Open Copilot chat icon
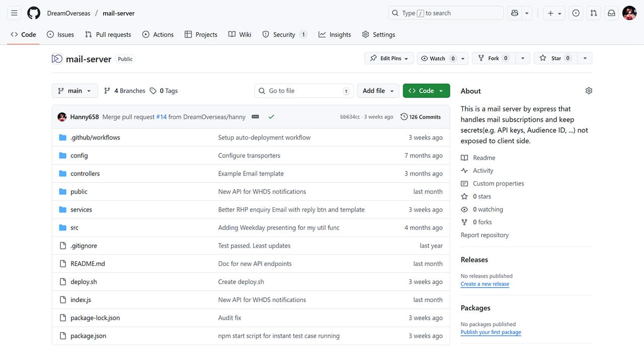Viewport: 644px width, 351px height. [x=515, y=13]
